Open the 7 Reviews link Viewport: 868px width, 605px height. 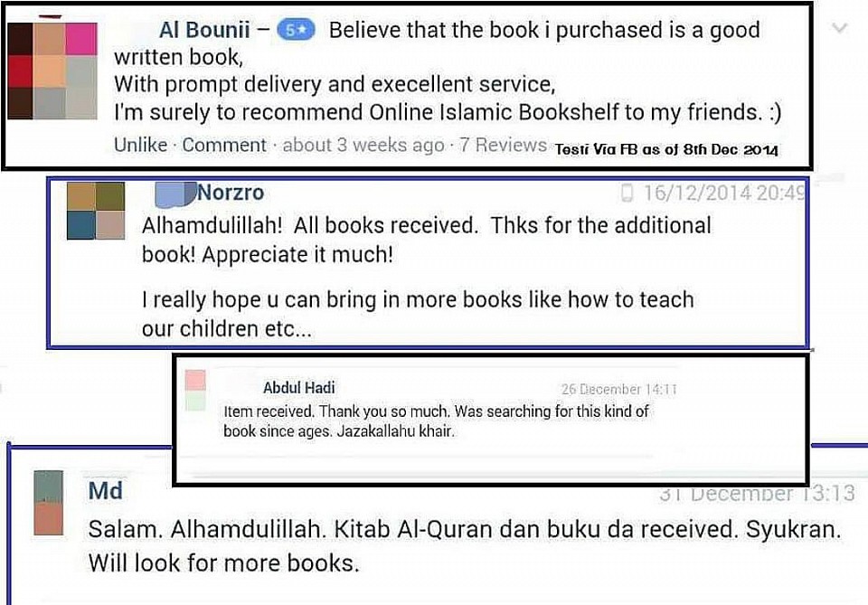[x=504, y=145]
